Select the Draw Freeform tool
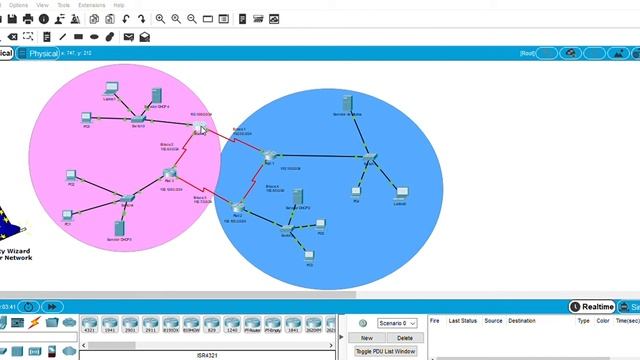Screen dimensions: 640x360 coord(110,37)
